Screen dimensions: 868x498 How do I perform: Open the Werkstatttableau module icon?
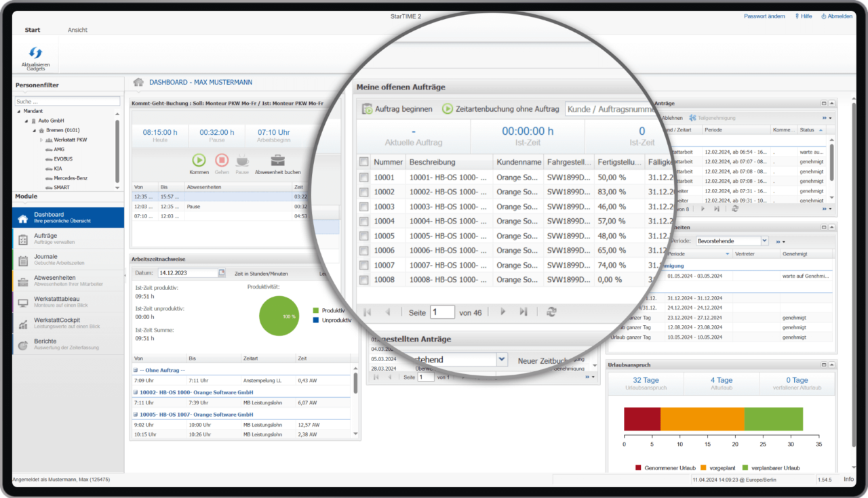(21, 301)
